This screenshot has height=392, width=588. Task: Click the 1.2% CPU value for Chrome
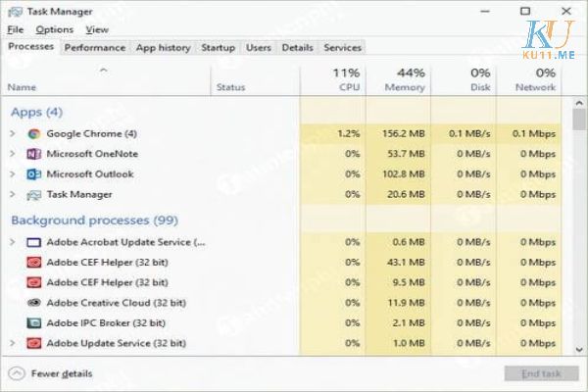click(x=349, y=133)
